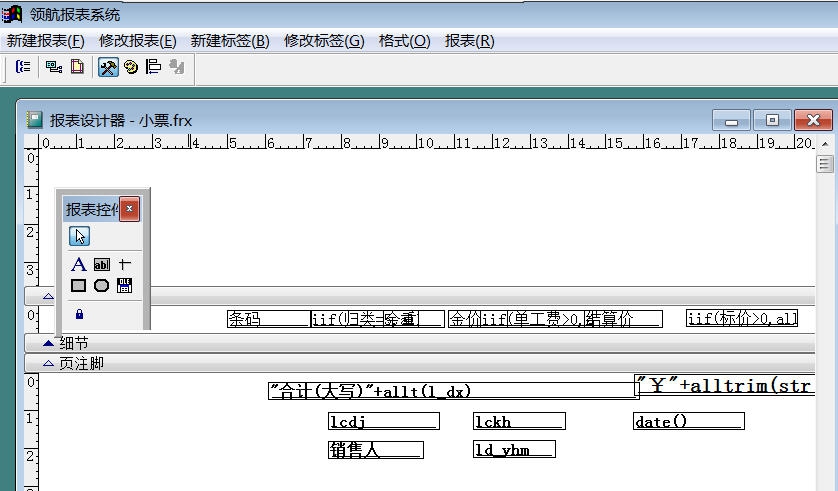838x491 pixels.
Task: Open the 修改报表(E) menu
Action: click(138, 41)
